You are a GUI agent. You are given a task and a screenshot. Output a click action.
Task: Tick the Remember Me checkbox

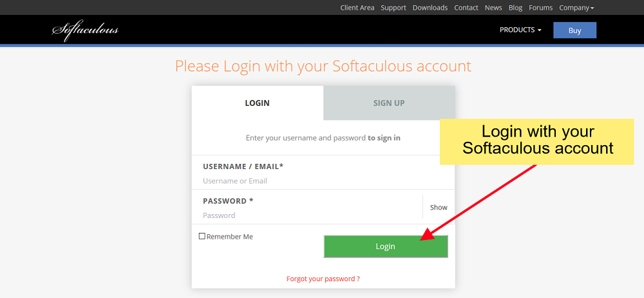(x=202, y=236)
